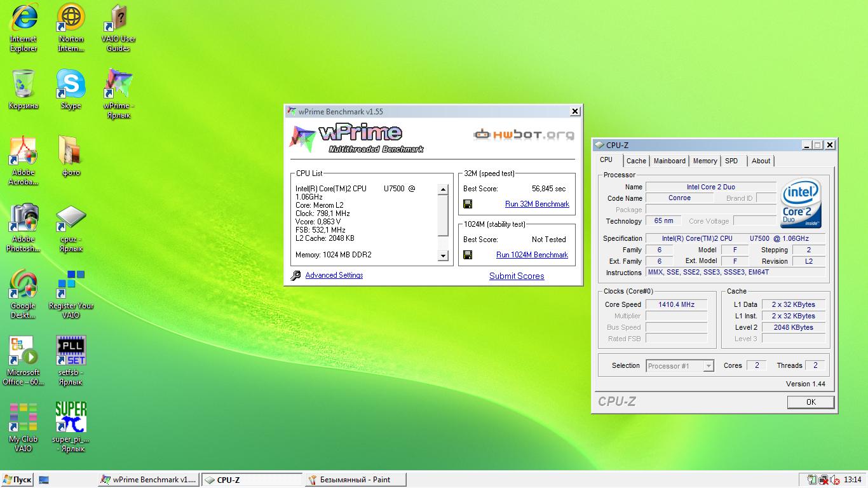Click the Threads count field in CPU-Z
Screen dimensions: 868x488
(x=815, y=365)
